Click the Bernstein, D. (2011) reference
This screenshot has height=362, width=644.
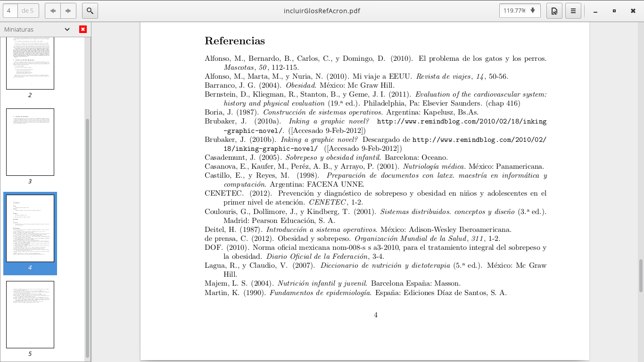(376, 99)
